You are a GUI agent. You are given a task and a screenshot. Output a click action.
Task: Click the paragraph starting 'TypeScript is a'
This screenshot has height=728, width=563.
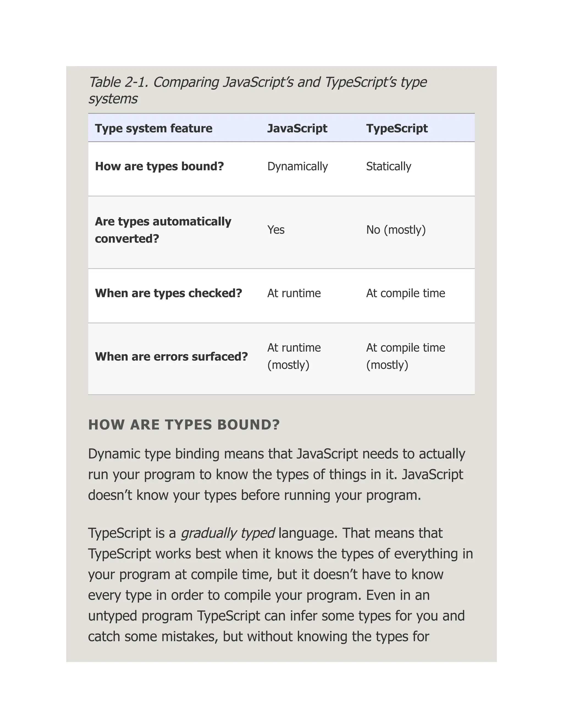click(280, 585)
